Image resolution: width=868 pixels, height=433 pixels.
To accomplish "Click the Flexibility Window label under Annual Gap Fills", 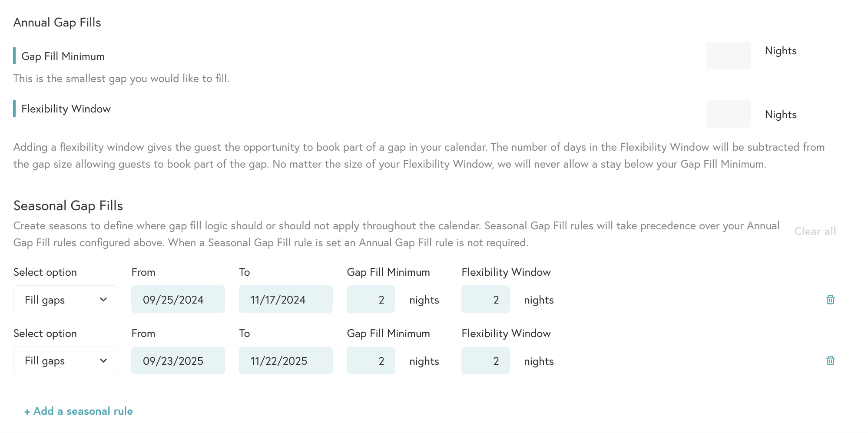I will tap(66, 109).
